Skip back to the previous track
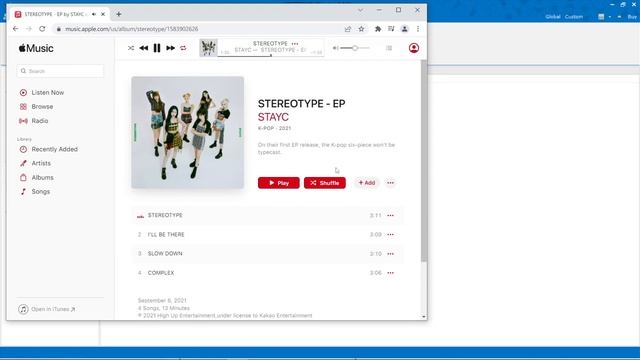Viewport: 640px width, 360px height. 144,48
